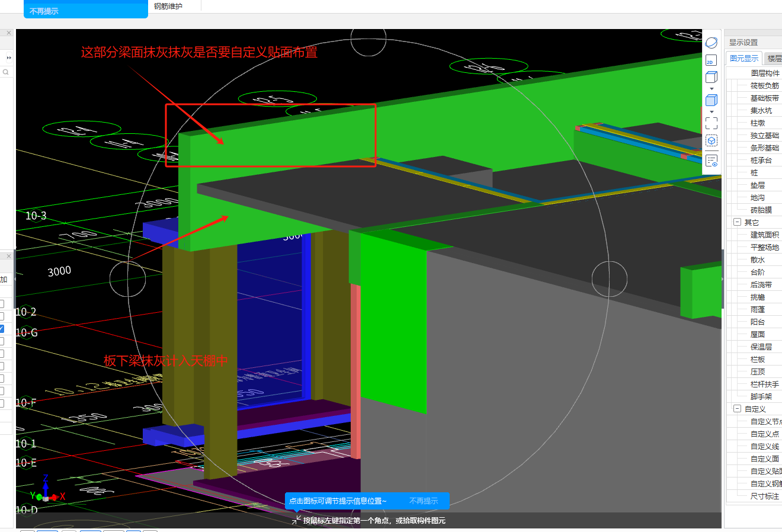Open dropdown below shaded cube icon

pos(712,112)
